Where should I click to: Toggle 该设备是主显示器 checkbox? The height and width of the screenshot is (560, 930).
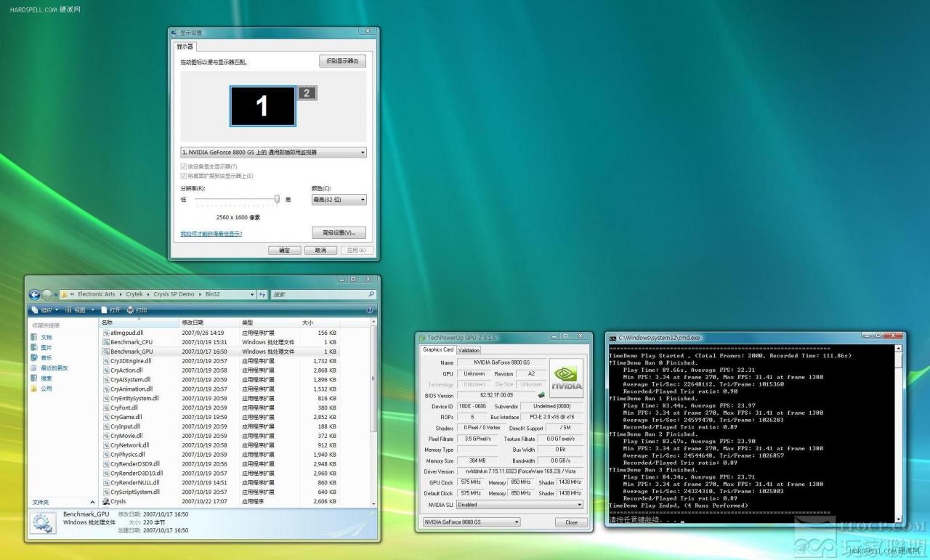[x=183, y=166]
